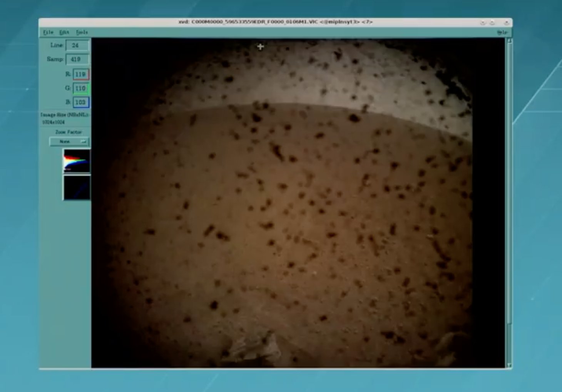This screenshot has height=392, width=562.
Task: Open the Tools menu
Action: [82, 32]
